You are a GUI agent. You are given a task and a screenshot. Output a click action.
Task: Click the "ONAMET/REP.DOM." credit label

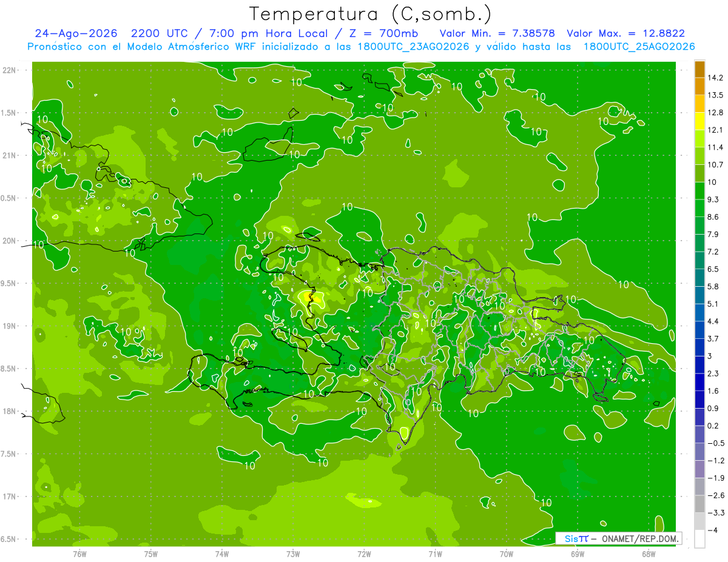641,538
